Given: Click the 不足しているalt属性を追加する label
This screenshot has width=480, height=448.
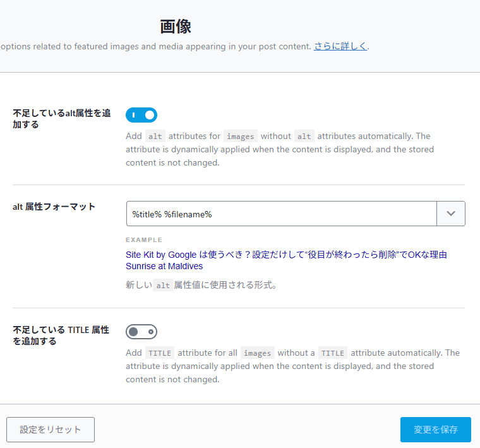Looking at the screenshot, I should [61, 119].
